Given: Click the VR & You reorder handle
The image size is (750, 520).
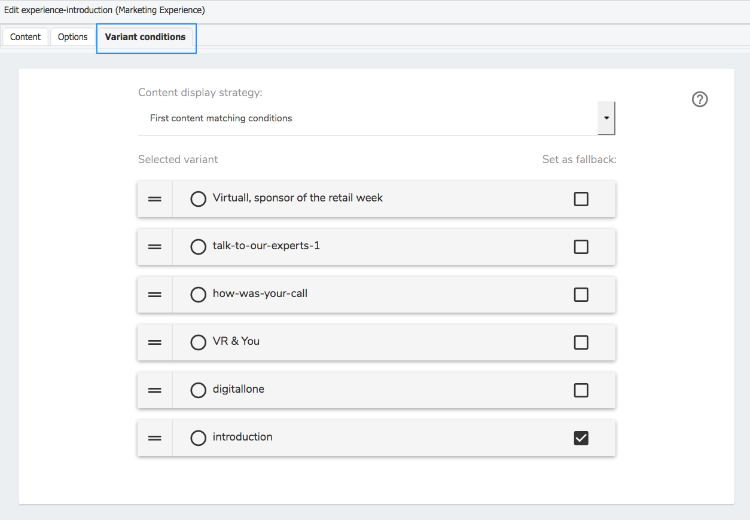Looking at the screenshot, I should [154, 343].
